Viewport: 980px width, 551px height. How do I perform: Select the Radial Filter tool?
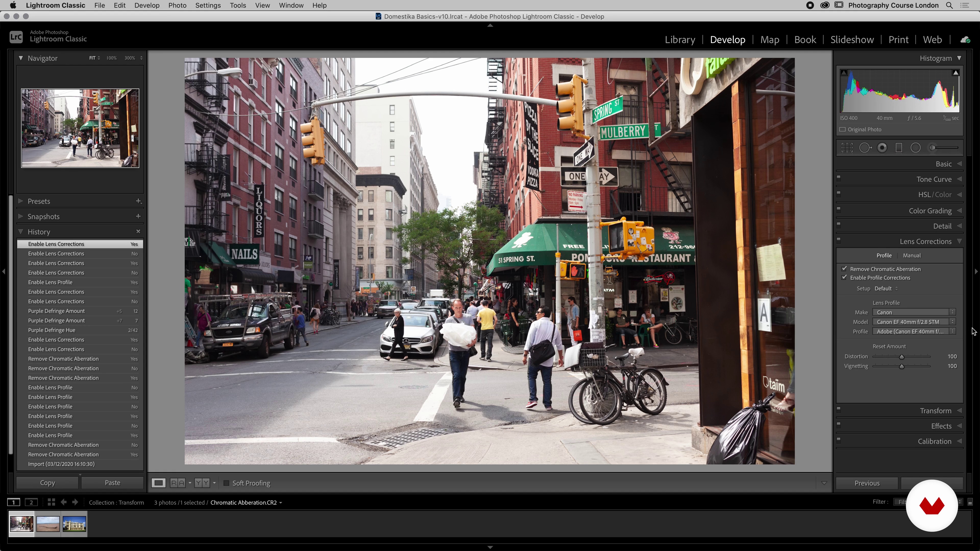click(x=916, y=147)
